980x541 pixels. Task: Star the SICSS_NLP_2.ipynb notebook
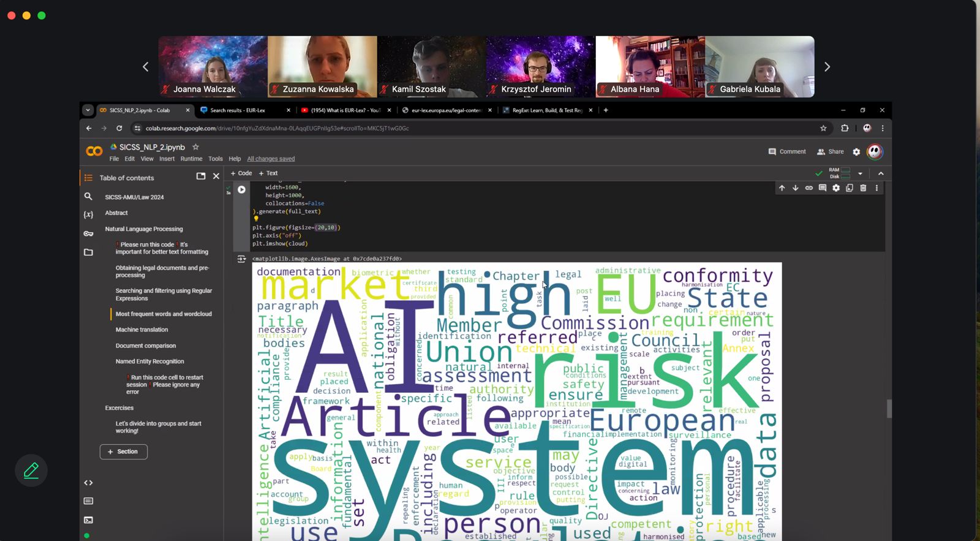(x=195, y=147)
